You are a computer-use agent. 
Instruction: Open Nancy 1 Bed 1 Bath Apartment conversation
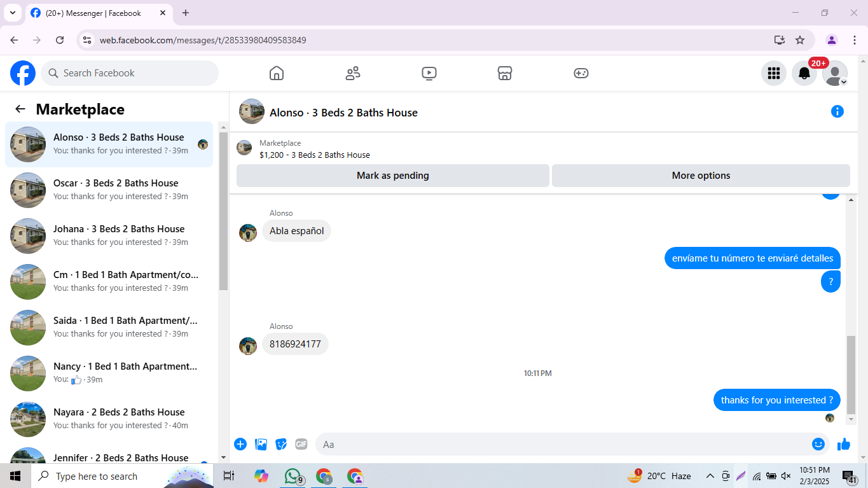coord(109,373)
